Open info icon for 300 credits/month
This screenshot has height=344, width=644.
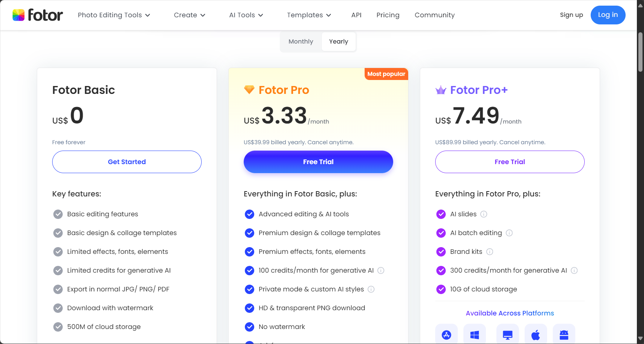[x=574, y=270]
